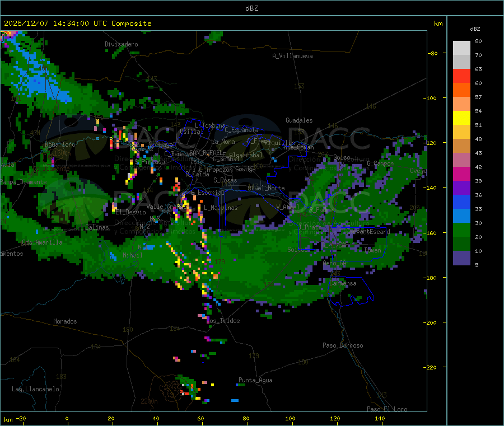The height and width of the screenshot is (426, 504).
Task: Click the 'Cta_Amarilla' label
Action: pyautogui.click(x=42, y=242)
